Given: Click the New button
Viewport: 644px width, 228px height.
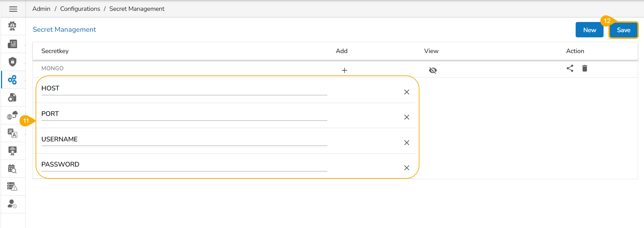Looking at the screenshot, I should coord(589,30).
